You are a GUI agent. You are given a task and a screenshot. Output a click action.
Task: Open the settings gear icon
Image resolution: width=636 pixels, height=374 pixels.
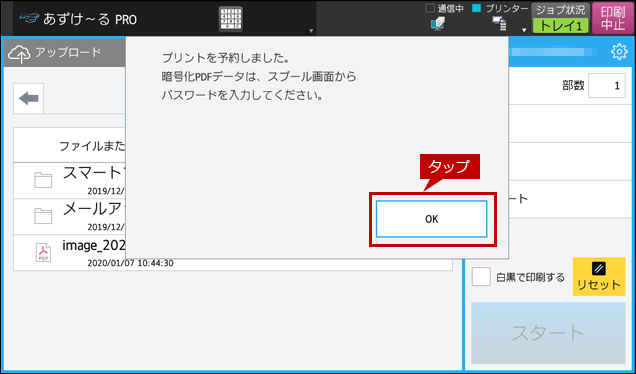point(619,52)
